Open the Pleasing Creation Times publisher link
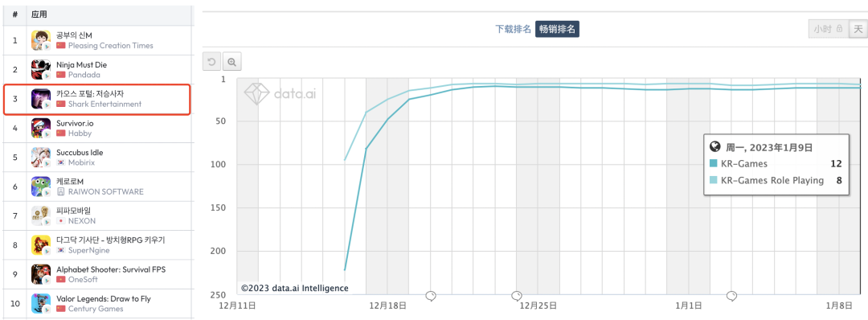 pos(111,45)
